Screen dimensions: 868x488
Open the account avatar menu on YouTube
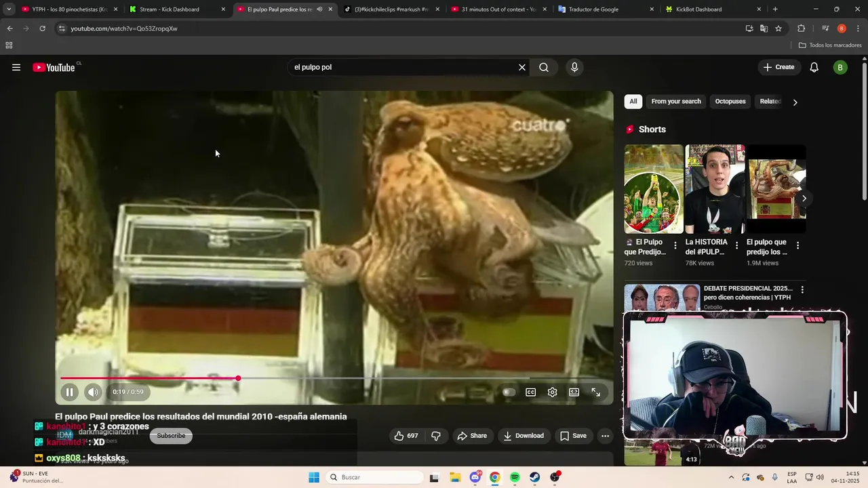coord(840,67)
